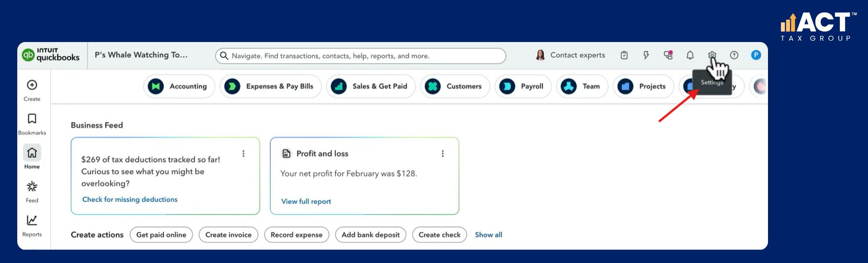
Task: Click Show all create actions link
Action: pyautogui.click(x=489, y=235)
